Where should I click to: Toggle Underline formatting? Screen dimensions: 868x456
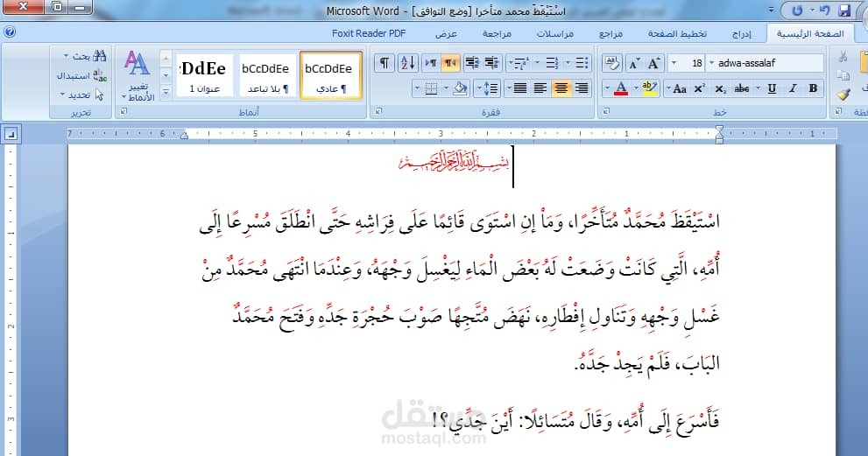click(772, 88)
